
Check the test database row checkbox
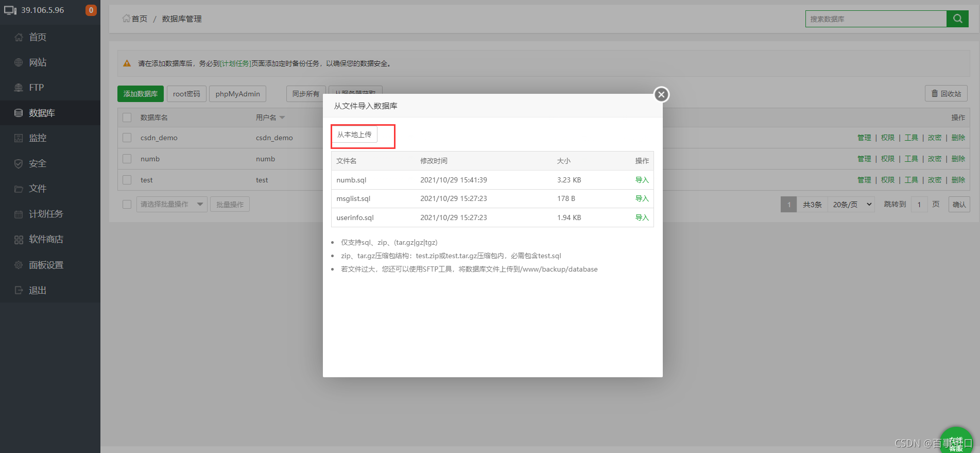(x=127, y=180)
